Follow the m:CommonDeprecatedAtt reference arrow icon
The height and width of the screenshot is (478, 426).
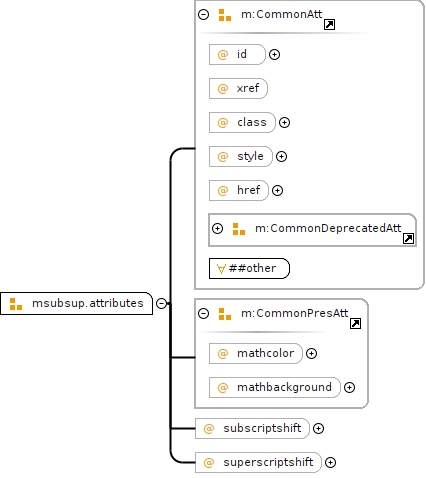pyautogui.click(x=408, y=238)
